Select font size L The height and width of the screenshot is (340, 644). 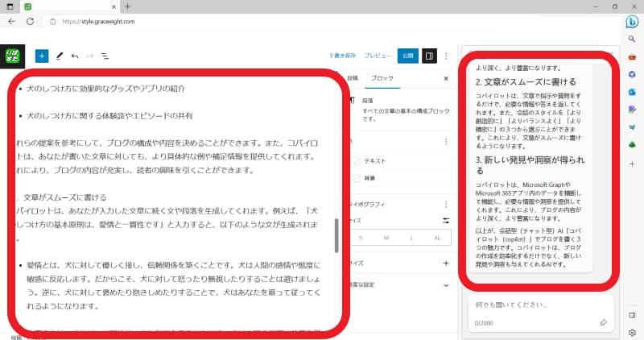tap(411, 238)
